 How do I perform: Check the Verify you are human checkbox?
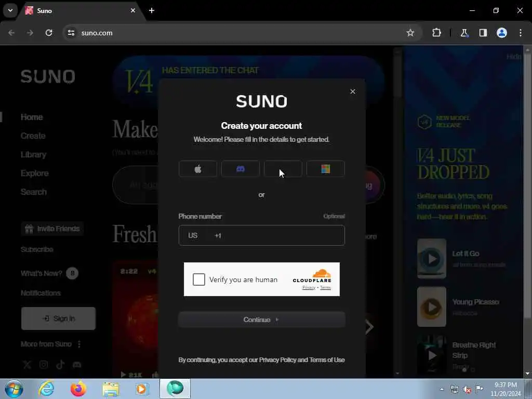coord(199,280)
